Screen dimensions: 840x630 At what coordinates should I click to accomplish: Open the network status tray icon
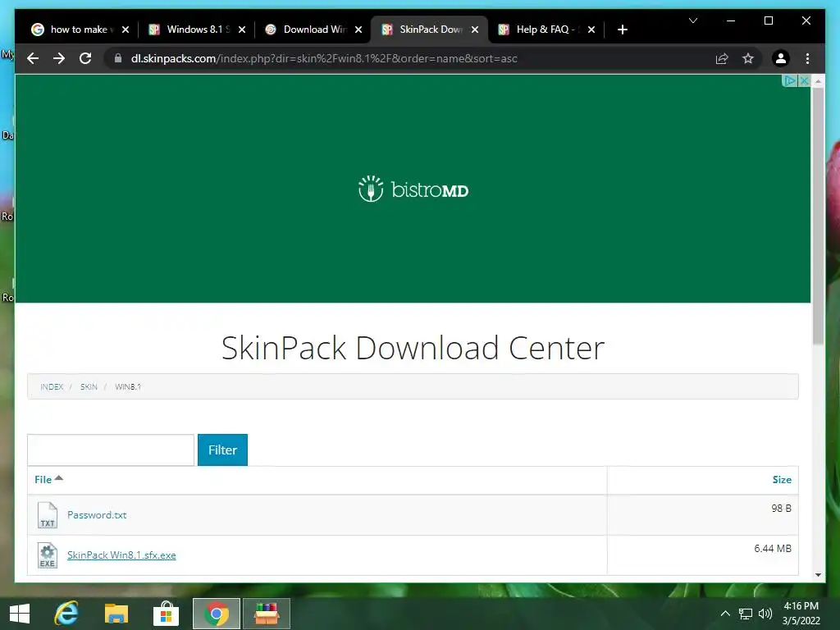(745, 614)
